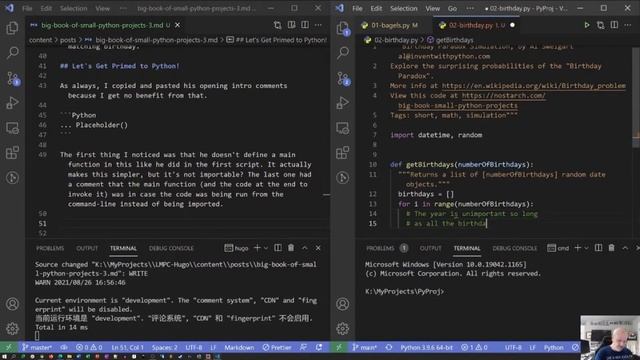Open Explorer in the left VS Code window
The width and height of the screenshot is (640, 360).
click(x=12, y=28)
